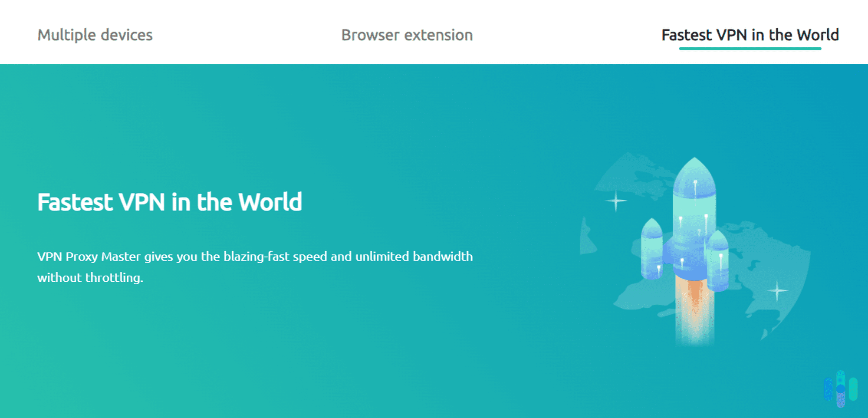Select the VPN Proxy Master description paragraph

(255, 266)
